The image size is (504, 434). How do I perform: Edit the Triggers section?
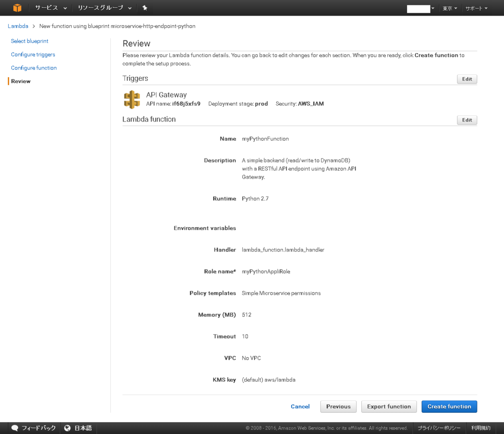(x=467, y=79)
